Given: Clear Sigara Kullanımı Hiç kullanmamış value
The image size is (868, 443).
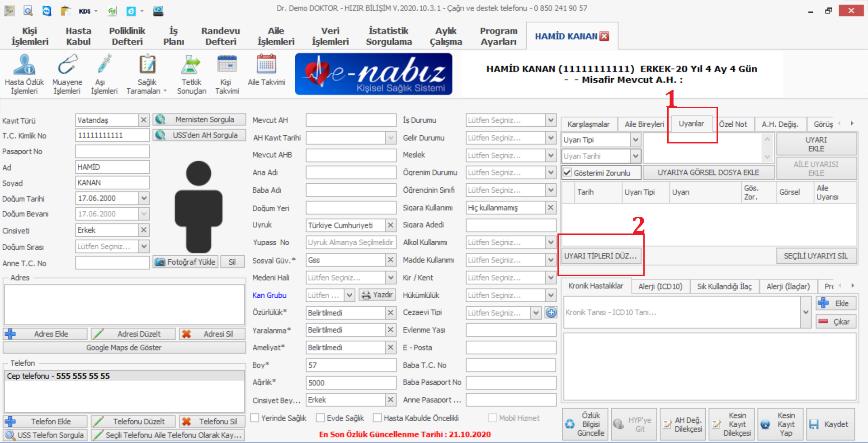Looking at the screenshot, I should tap(551, 207).
